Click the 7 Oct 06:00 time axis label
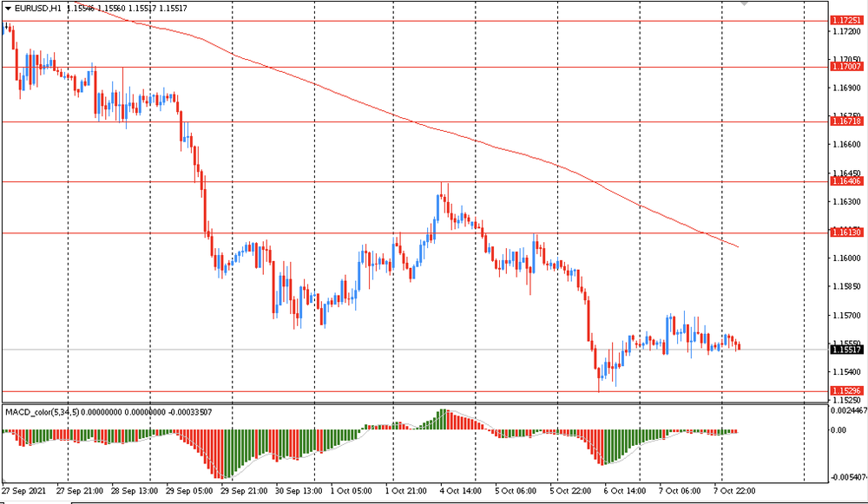 tap(680, 491)
